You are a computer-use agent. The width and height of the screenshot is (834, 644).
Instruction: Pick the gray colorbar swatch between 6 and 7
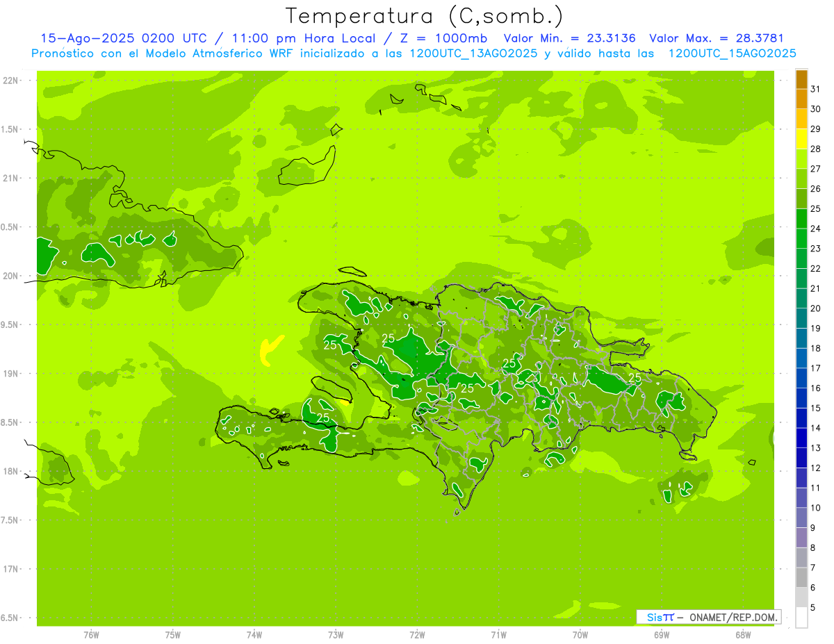pos(801,578)
